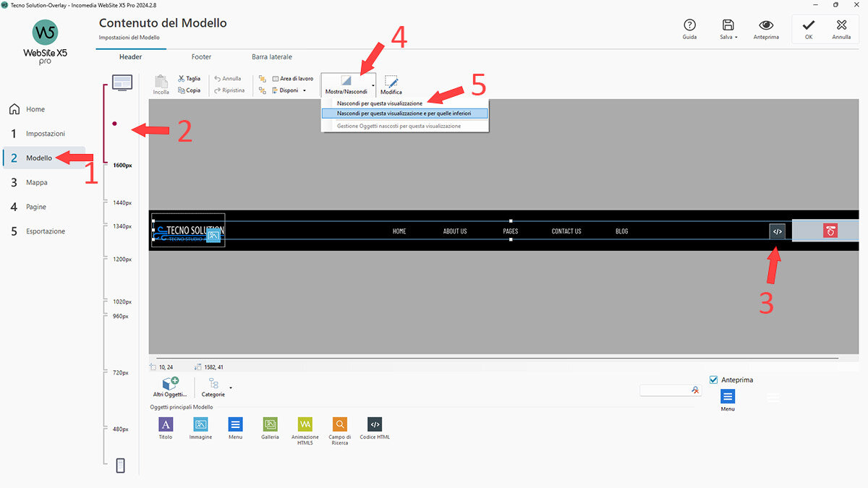Select the Campo di Ricerca object icon
Viewport: 868px width, 488px height.
tap(339, 424)
